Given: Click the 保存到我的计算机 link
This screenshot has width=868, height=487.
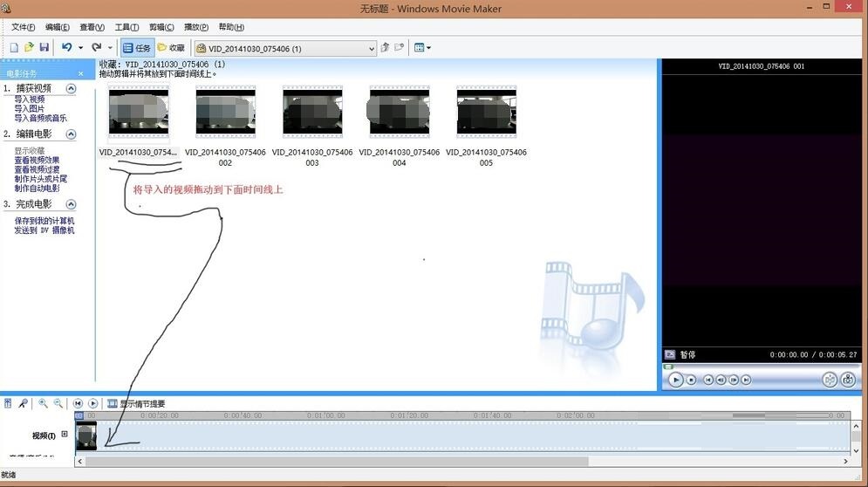Looking at the screenshot, I should (44, 221).
